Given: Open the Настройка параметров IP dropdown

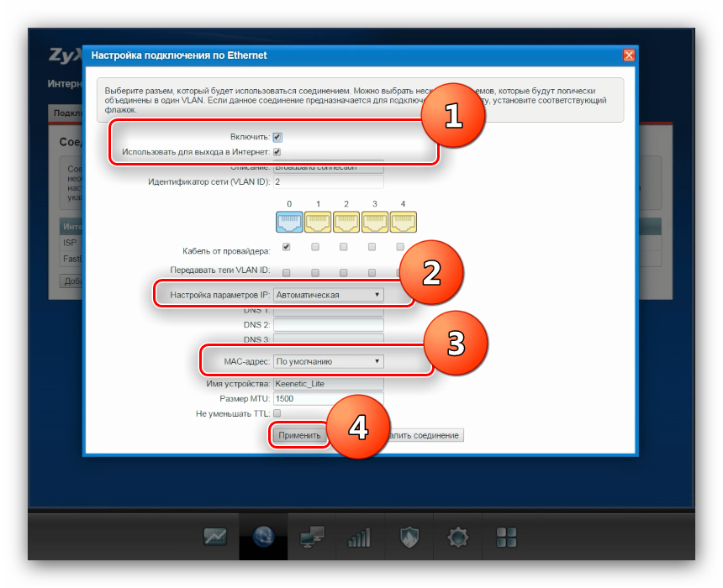Looking at the screenshot, I should click(329, 295).
